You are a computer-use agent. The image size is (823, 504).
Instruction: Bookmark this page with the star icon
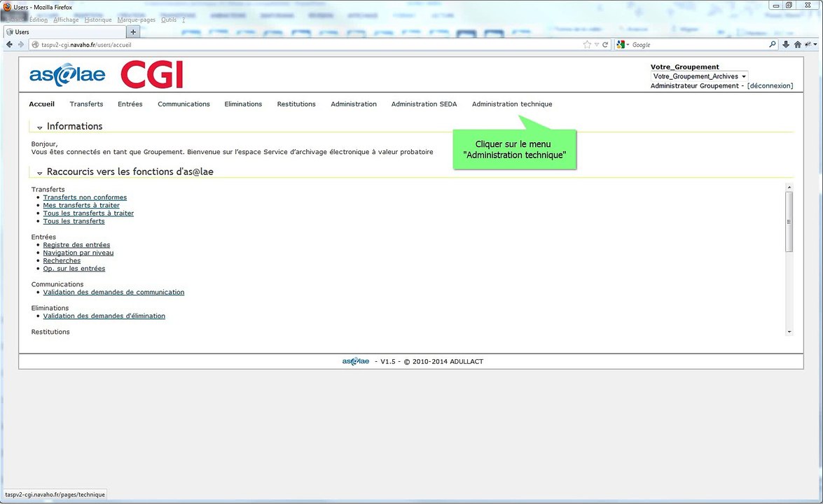(587, 45)
